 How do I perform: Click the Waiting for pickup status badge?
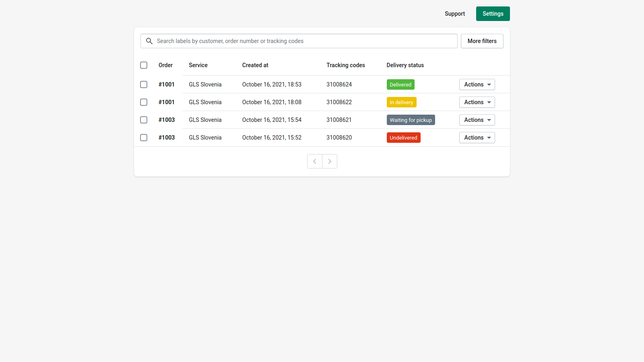pyautogui.click(x=411, y=119)
